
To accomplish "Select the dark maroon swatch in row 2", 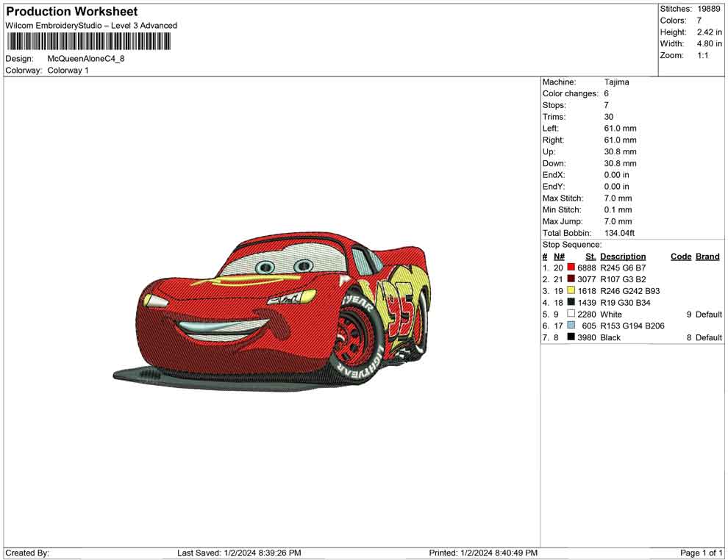I will click(571, 280).
